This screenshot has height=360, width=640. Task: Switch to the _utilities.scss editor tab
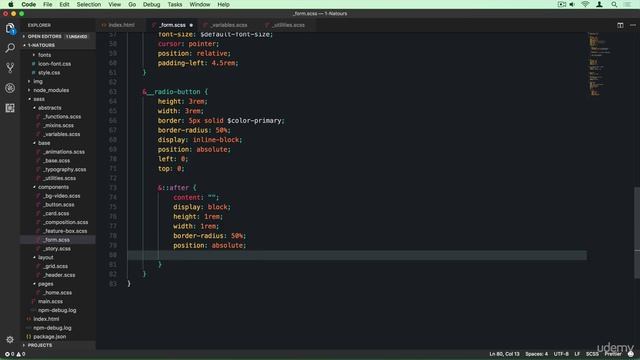pos(288,25)
